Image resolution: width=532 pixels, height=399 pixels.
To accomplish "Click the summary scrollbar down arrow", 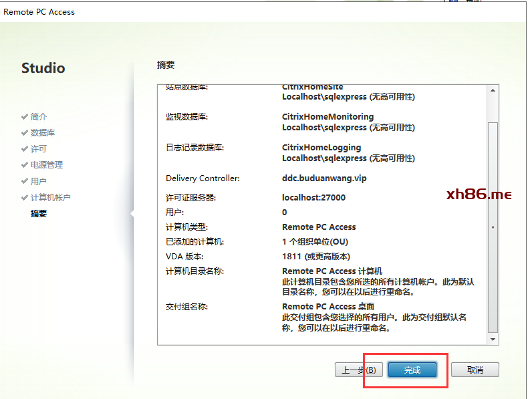I will (493, 340).
